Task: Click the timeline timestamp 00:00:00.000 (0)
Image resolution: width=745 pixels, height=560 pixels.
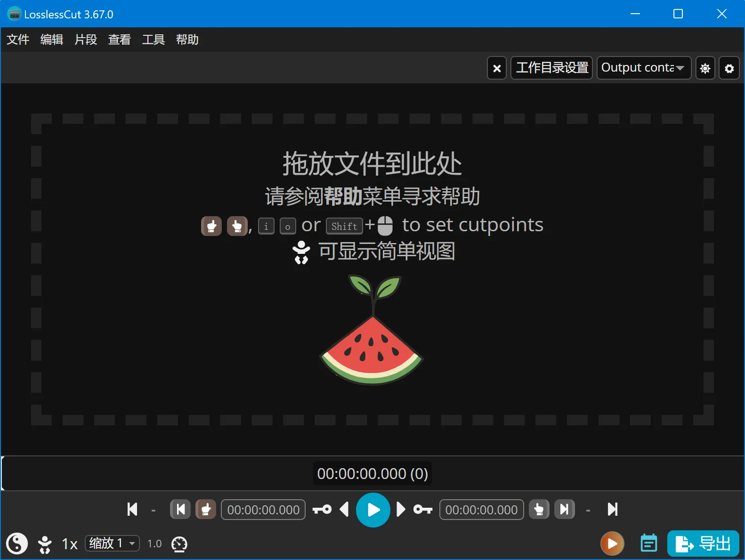Action: [372, 473]
